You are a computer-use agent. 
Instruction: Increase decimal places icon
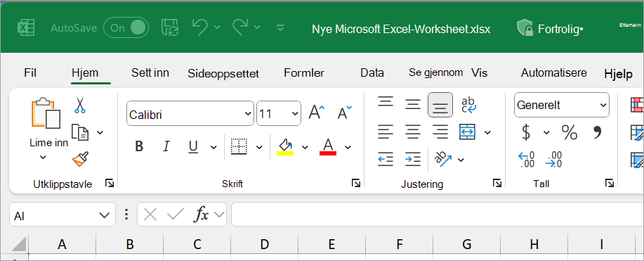527,159
